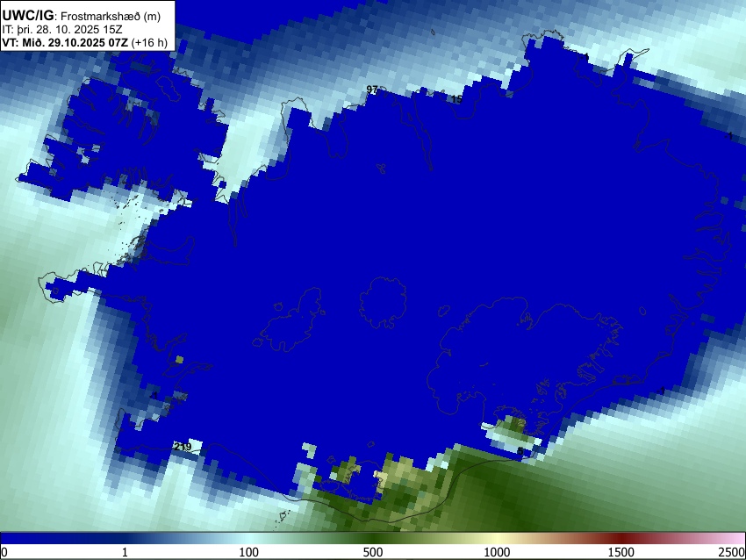Image resolution: width=746 pixels, height=560 pixels.
Task: Click the legend label 1000
Action: pos(497,552)
